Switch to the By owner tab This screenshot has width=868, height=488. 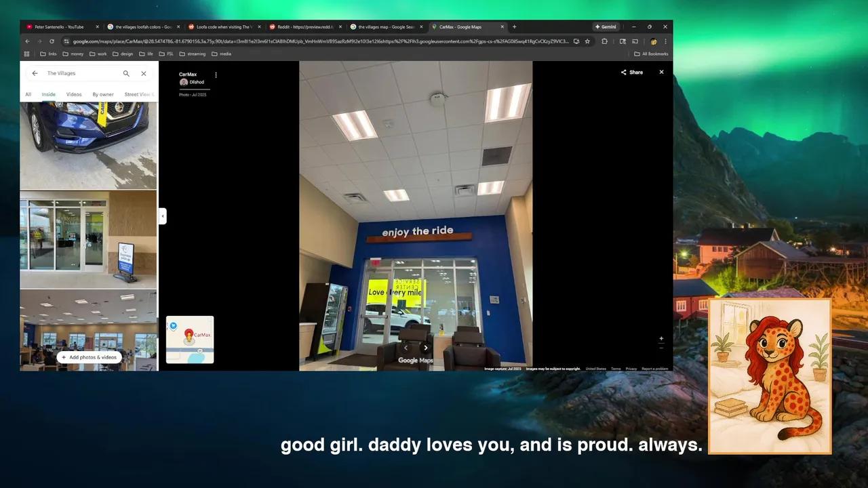(103, 94)
